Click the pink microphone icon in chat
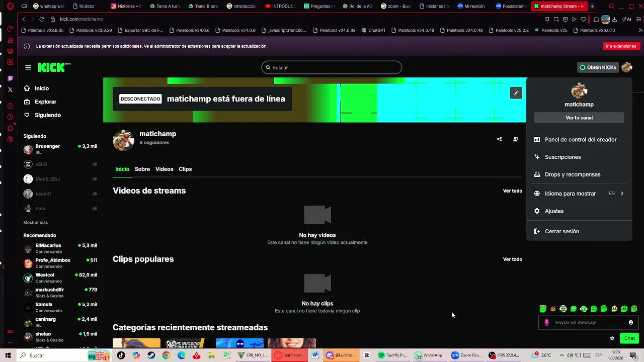644x362 pixels. click(x=547, y=322)
